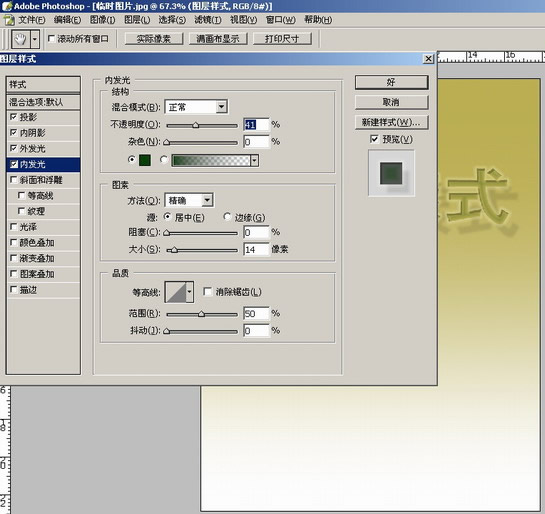Viewport: 545px width, 514px height.
Task: Click the 不透明度 value field showing 41
Action: point(256,124)
